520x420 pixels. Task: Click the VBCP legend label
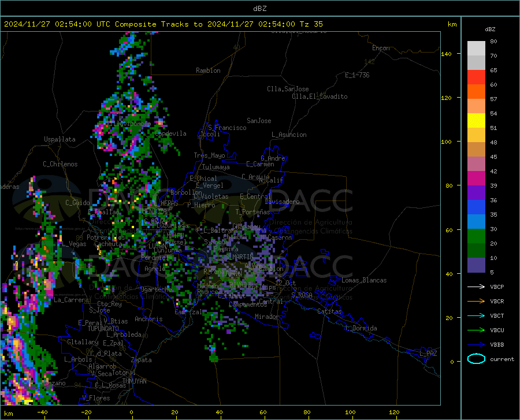coord(497,287)
